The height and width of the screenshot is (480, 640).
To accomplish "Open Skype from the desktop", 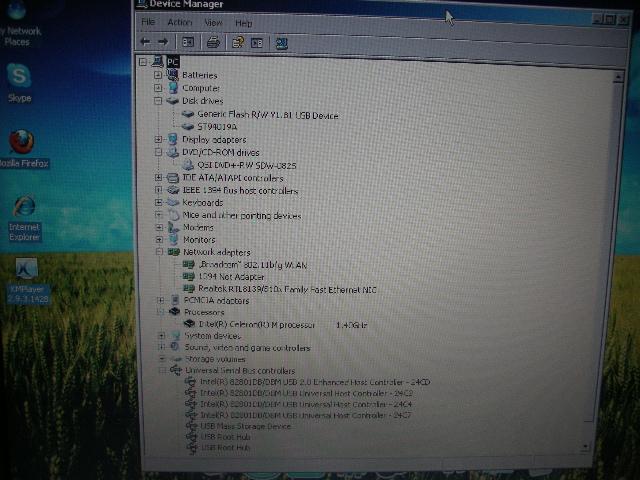I will coord(19,78).
